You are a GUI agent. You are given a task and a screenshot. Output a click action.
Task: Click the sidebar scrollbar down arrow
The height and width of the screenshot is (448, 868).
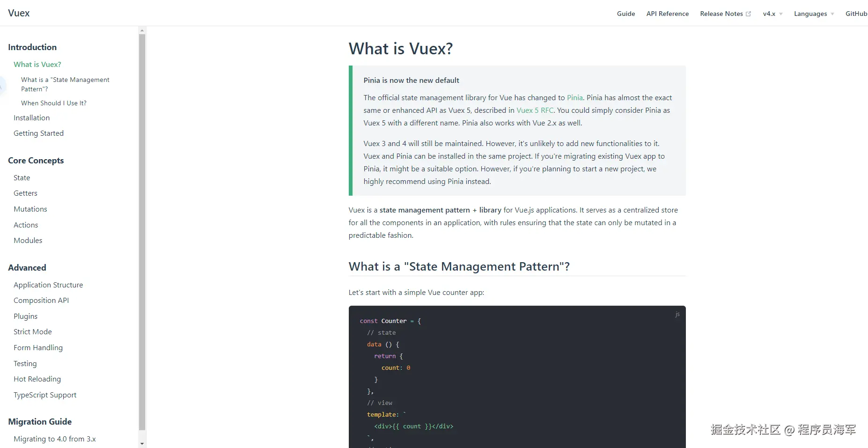pos(142,443)
